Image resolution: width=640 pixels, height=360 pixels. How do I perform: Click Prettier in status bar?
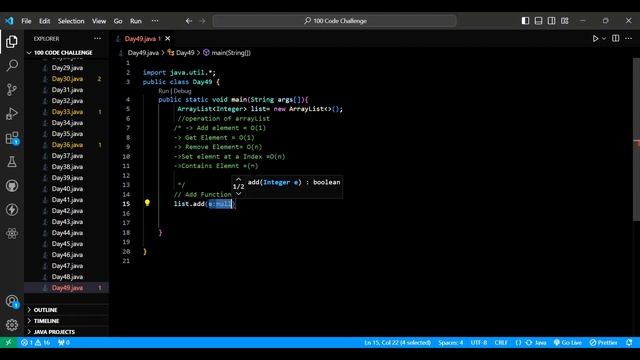(604, 342)
